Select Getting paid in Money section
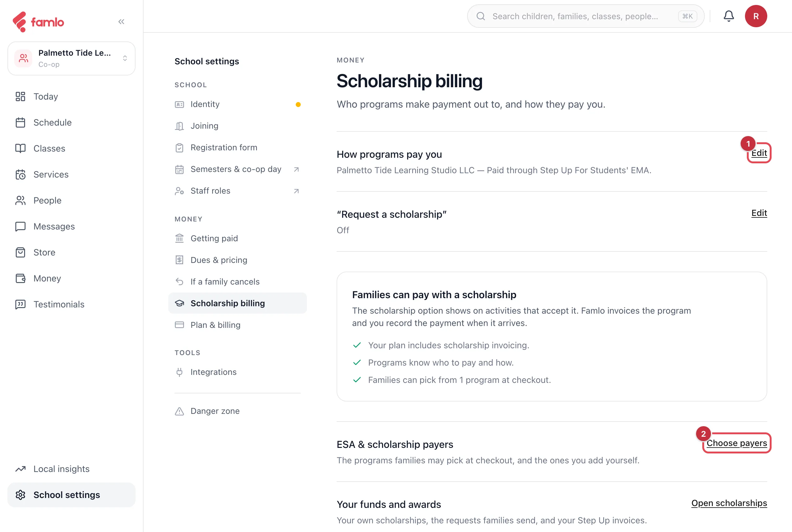 [238, 238]
